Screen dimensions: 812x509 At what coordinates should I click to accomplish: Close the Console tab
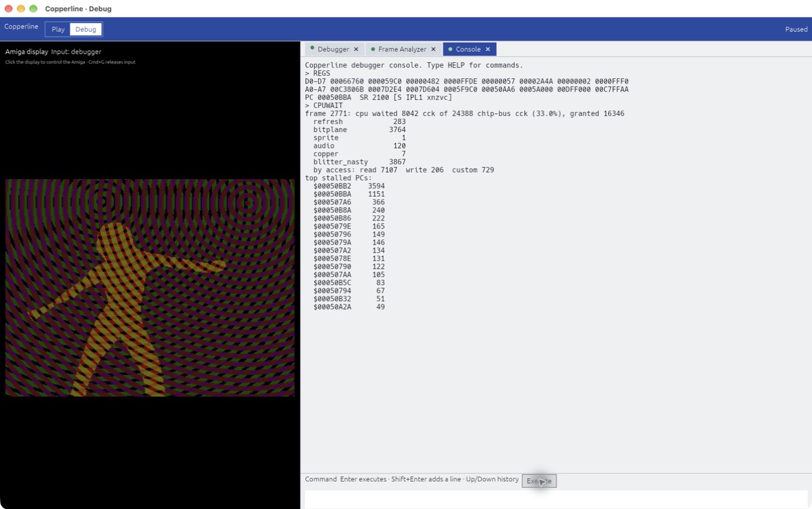pyautogui.click(x=488, y=49)
